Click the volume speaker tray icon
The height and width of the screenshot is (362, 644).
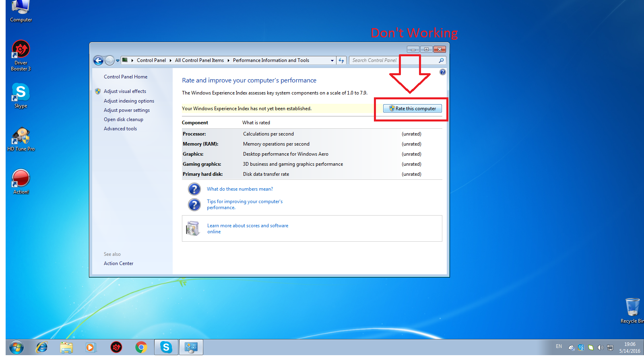600,348
